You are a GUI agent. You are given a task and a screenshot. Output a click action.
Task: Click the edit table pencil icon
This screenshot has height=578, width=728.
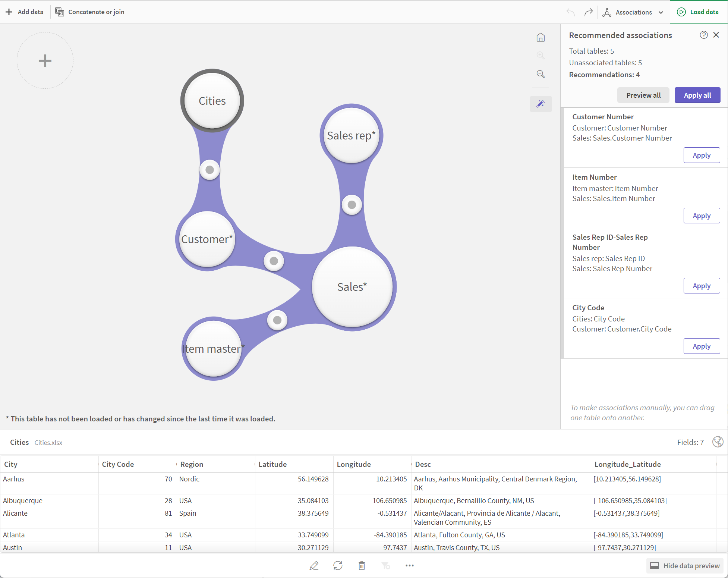click(314, 566)
